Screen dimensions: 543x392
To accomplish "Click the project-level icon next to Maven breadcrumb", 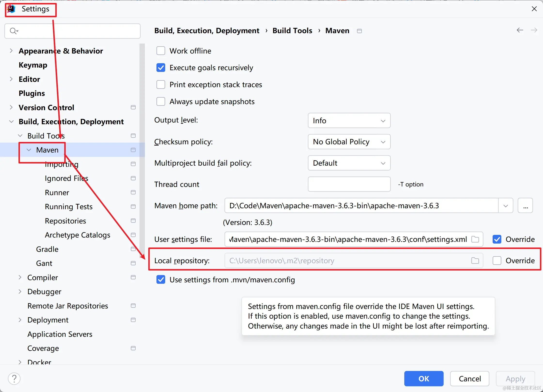I will (359, 31).
